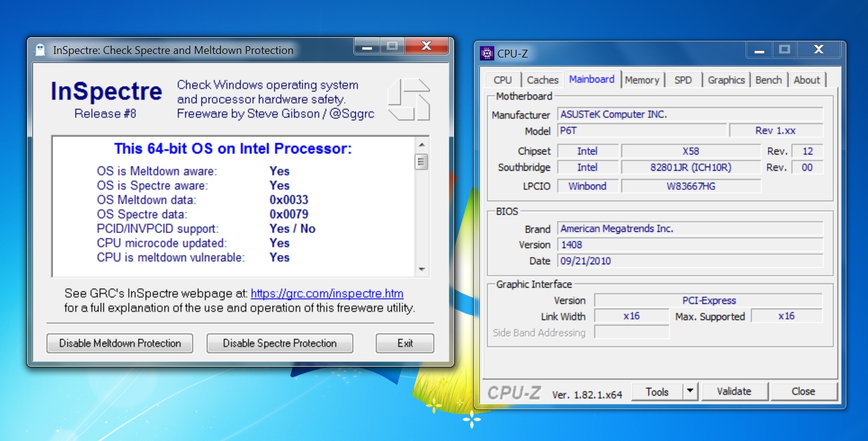The height and width of the screenshot is (441, 868).
Task: Click the InSpectre results scrollbar thumb
Action: 422,161
